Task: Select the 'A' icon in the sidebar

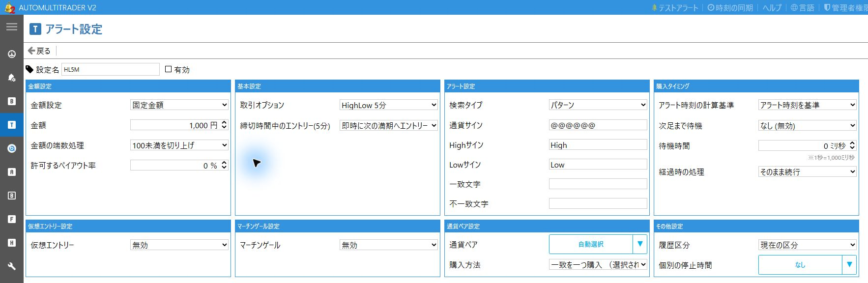Action: (x=12, y=172)
